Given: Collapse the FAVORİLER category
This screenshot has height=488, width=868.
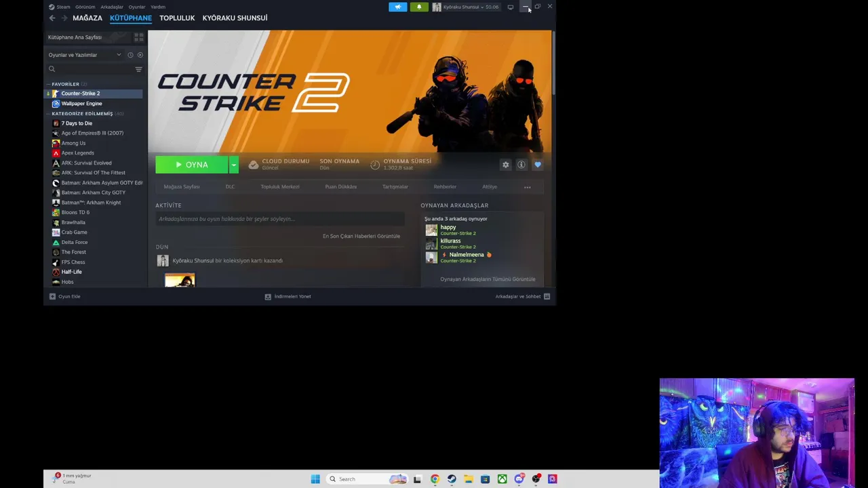Looking at the screenshot, I should click(65, 84).
